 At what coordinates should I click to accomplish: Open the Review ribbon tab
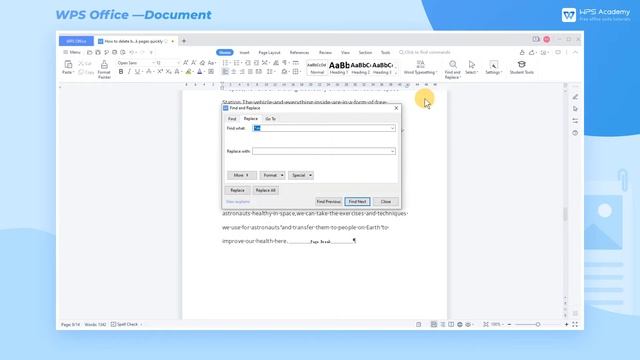pyautogui.click(x=325, y=52)
